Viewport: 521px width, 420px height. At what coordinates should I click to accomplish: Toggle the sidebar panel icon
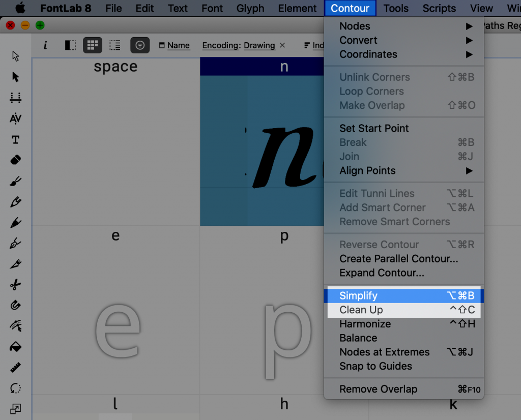pos(70,45)
